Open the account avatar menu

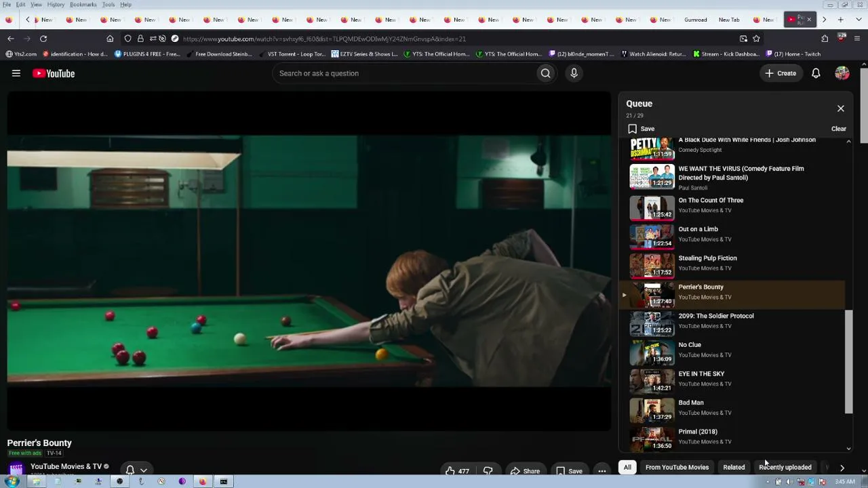tap(842, 73)
